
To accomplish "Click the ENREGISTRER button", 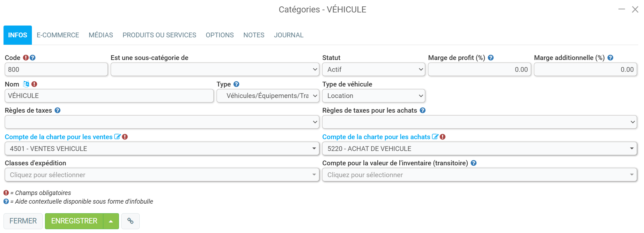I will [74, 221].
